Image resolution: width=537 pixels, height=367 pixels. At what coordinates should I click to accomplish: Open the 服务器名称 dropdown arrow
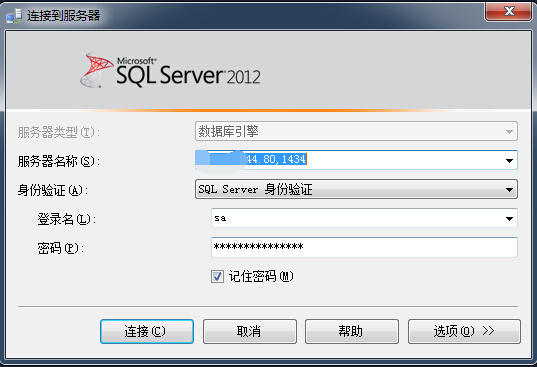pyautogui.click(x=509, y=160)
